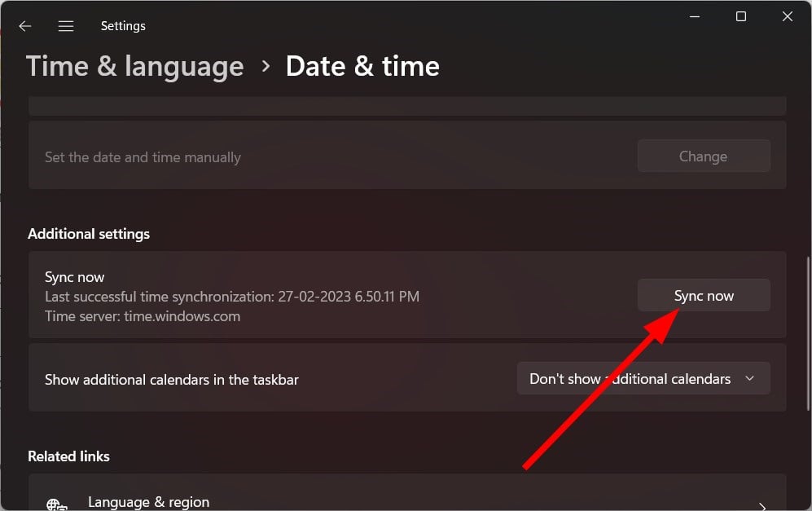Click the vertical scrollbar on the right
812x511 pixels.
(808, 333)
